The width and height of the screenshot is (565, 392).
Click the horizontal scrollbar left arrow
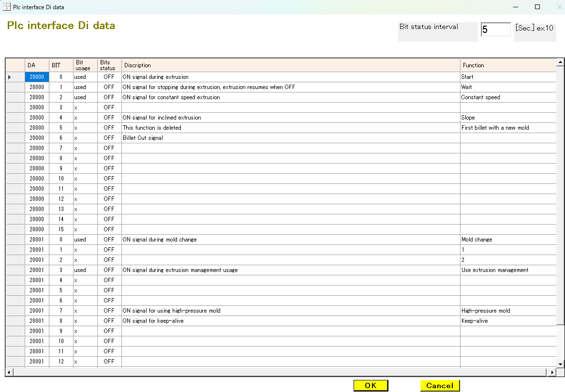[9, 372]
